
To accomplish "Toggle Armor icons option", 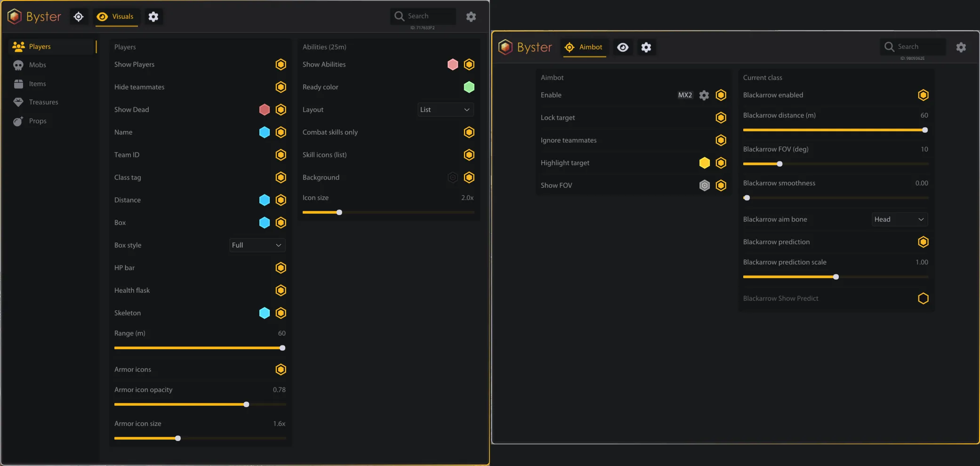I will click(x=281, y=370).
